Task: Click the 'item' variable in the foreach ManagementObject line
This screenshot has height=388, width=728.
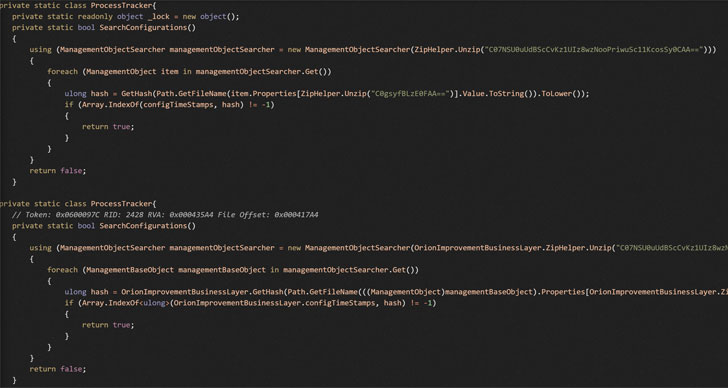Action: click(169, 71)
